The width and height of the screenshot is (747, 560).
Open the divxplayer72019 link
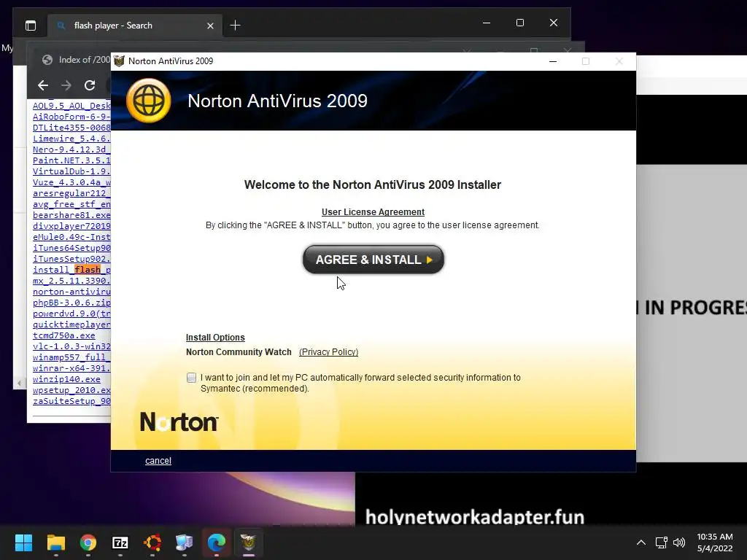coord(71,226)
